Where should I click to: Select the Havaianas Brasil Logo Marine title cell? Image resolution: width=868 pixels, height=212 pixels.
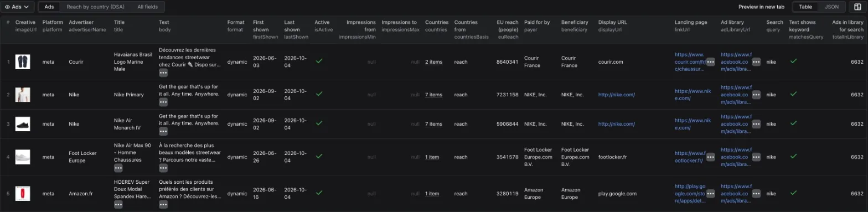coord(132,61)
